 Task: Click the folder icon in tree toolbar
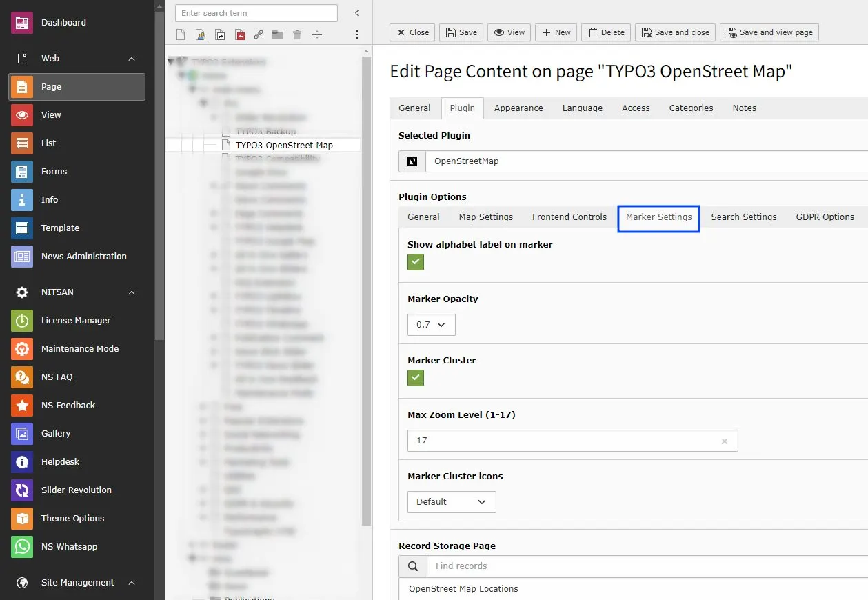pos(278,34)
